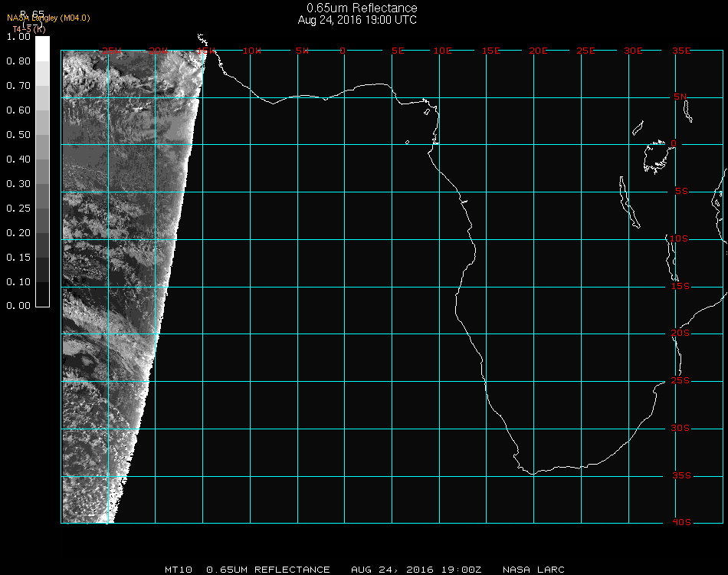The height and width of the screenshot is (575, 728).
Task: Click the Lake Victoria outline
Action: tap(656, 156)
